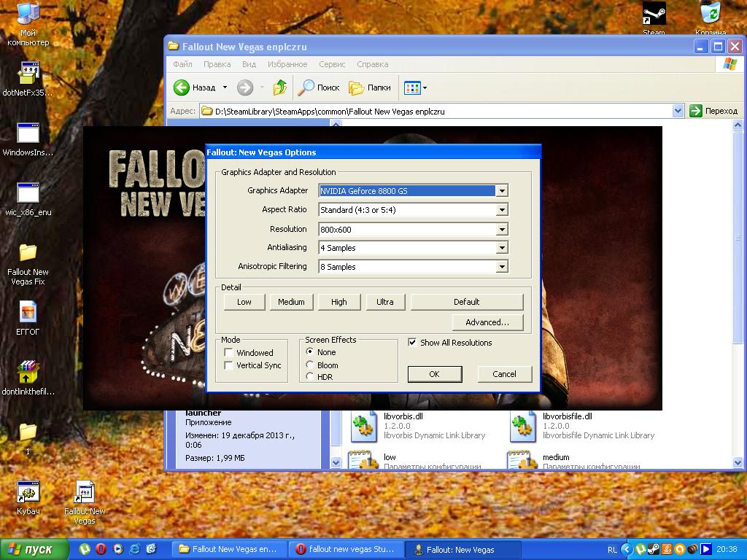Enable the Windowed mode checkbox
Image resolution: width=747 pixels, height=560 pixels.
(228, 352)
